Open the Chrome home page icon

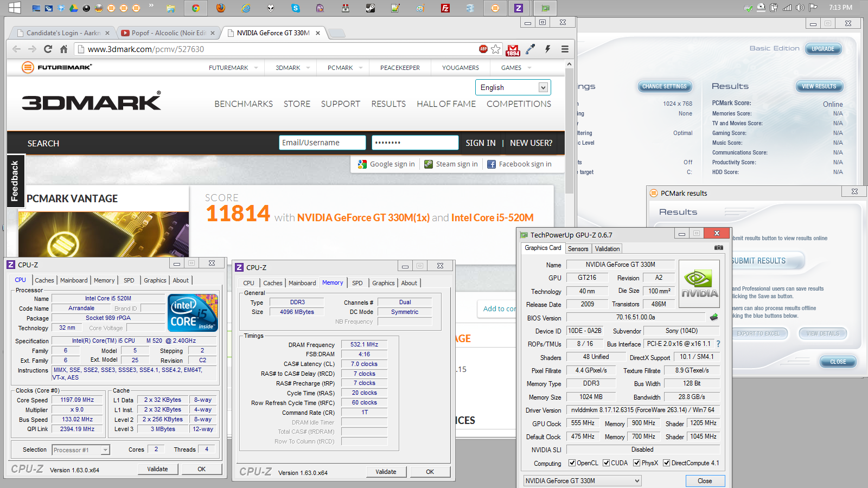[63, 49]
